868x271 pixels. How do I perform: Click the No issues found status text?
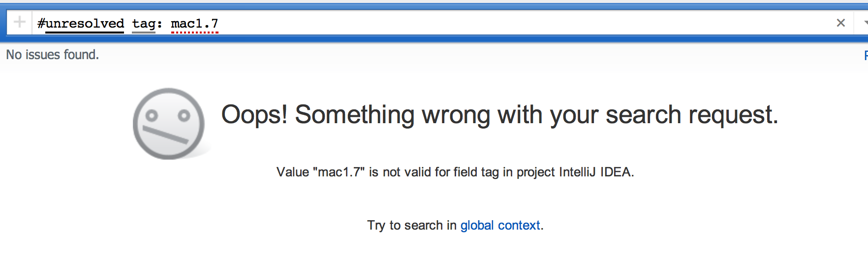coord(52,55)
